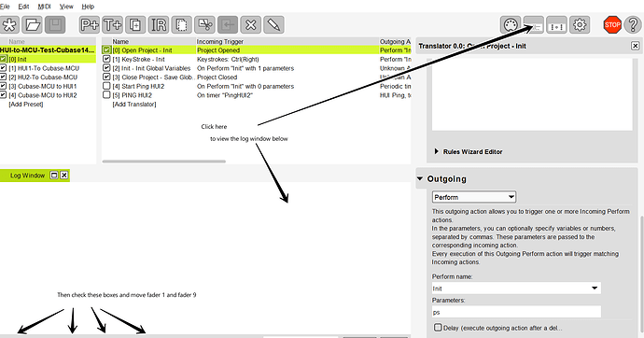The image size is (644, 338).
Task: Open the MIDI menu
Action: pyautogui.click(x=45, y=7)
